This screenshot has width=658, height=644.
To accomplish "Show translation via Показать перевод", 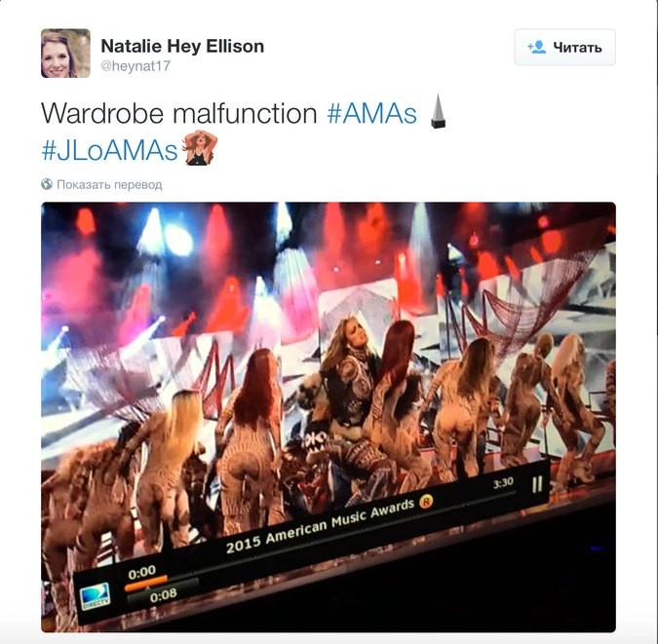I will 109,184.
